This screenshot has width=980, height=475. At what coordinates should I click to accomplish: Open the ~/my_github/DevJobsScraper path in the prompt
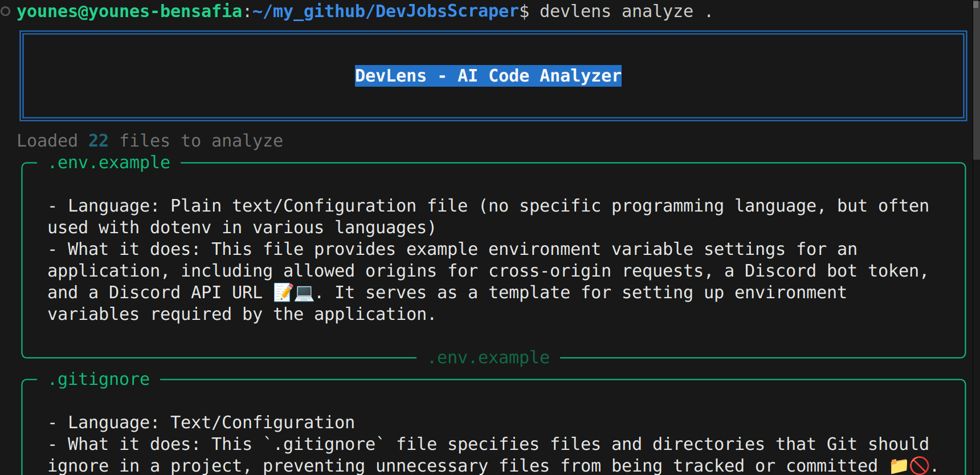click(390, 11)
